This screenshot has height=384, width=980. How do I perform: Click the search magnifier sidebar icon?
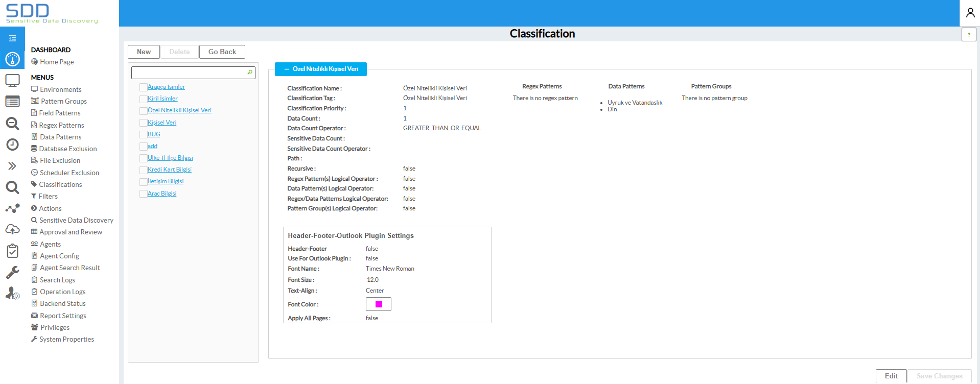tap(12, 187)
